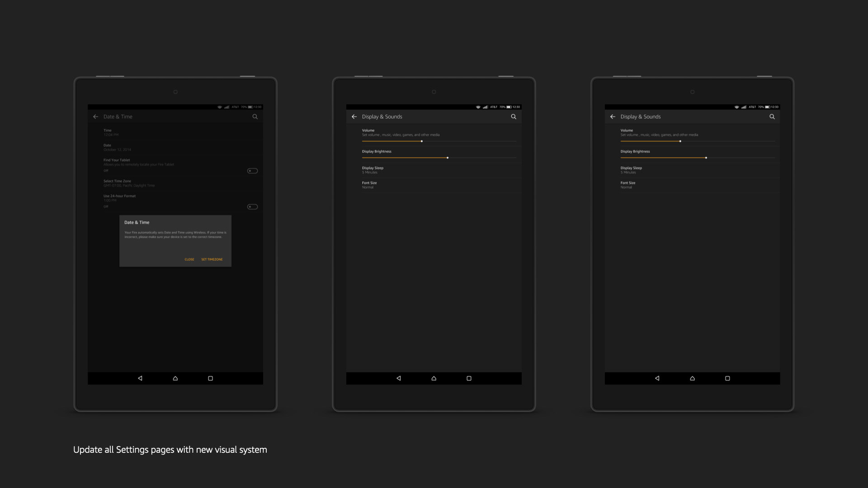
Task: Toggle the Use 24-hour Format switch
Action: click(x=252, y=207)
